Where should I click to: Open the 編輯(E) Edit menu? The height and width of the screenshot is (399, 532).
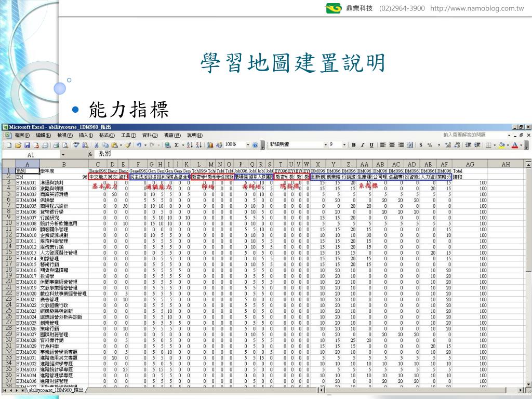[44, 135]
